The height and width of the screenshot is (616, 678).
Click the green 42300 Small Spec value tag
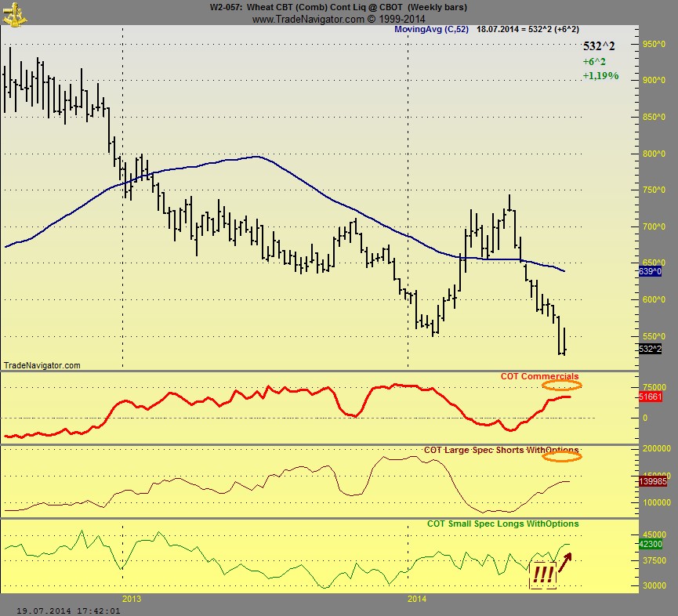tap(651, 543)
